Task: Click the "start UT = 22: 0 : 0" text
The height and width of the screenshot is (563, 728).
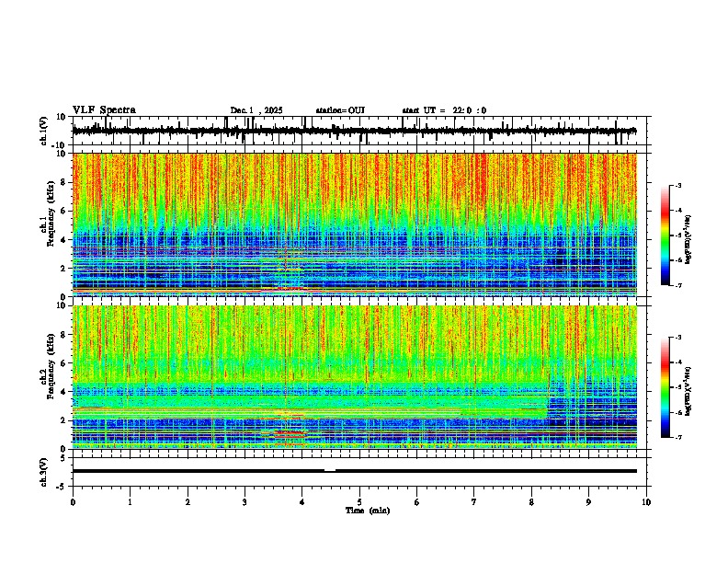Action: [444, 110]
